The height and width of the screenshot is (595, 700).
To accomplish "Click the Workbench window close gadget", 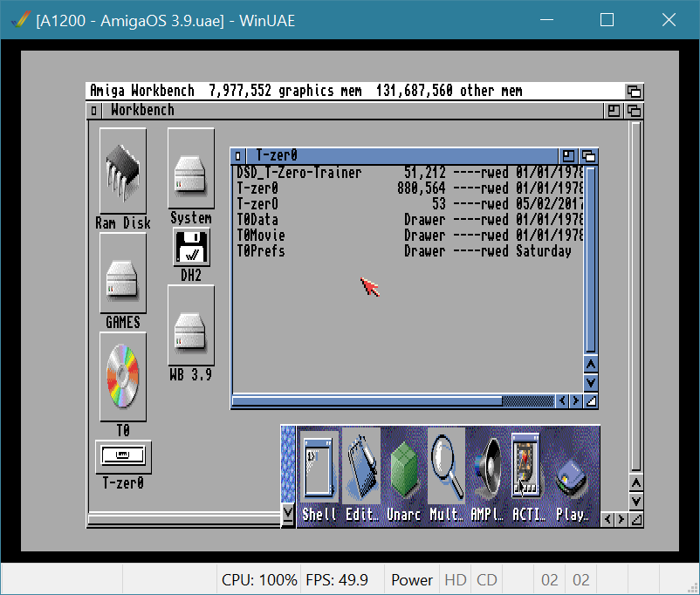I will (x=93, y=110).
